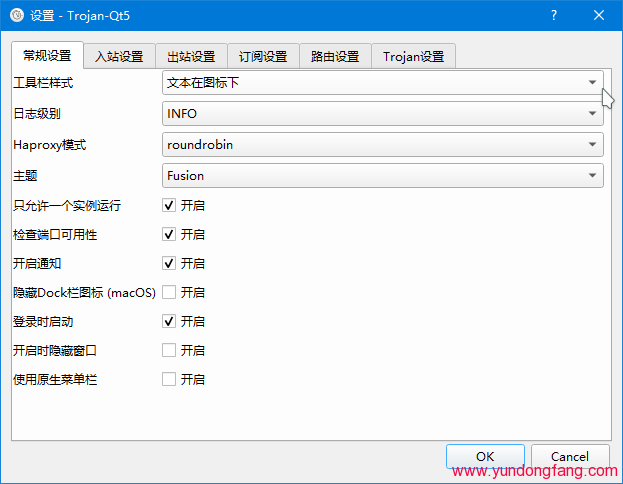Expand the Haproxy模式 roundrobin dropdown
This screenshot has width=623, height=484.
click(383, 145)
